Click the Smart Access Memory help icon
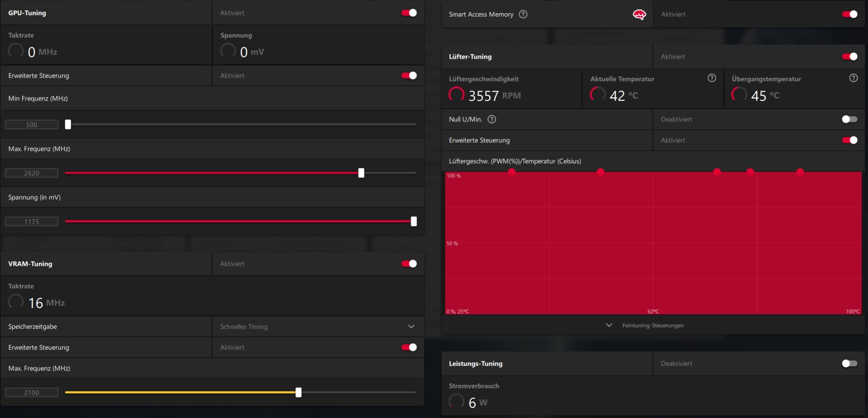The width and height of the screenshot is (868, 418). (523, 14)
